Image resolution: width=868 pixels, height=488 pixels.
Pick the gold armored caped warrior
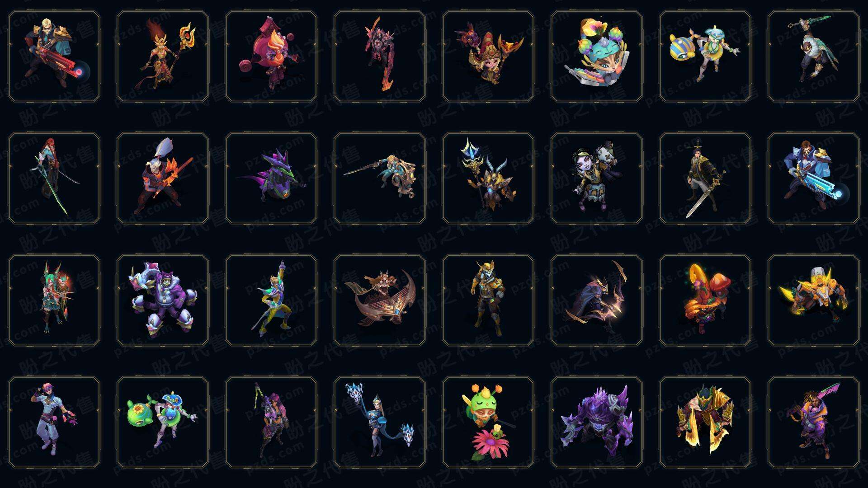(x=705, y=422)
